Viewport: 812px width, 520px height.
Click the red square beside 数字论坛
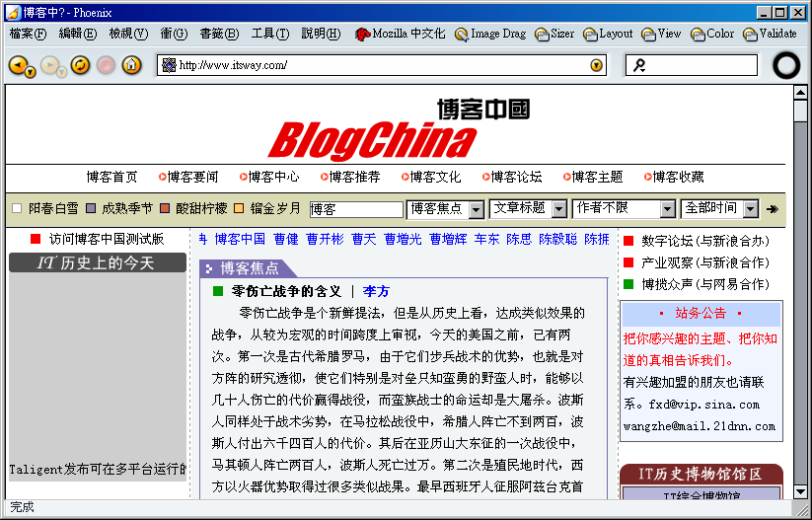628,241
